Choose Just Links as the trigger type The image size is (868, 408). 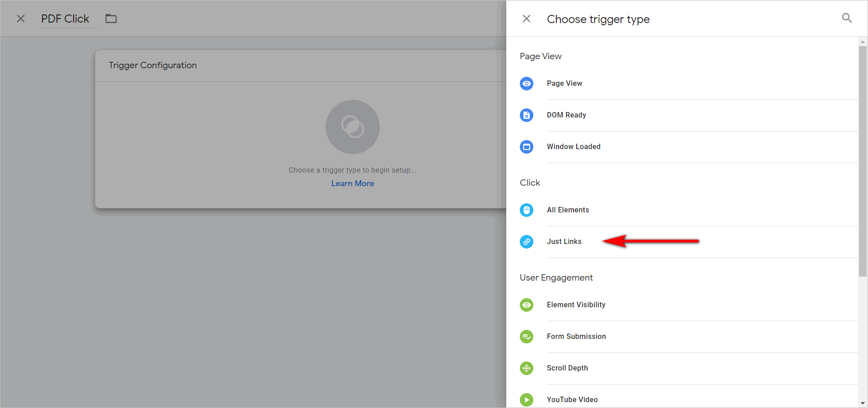(x=564, y=241)
